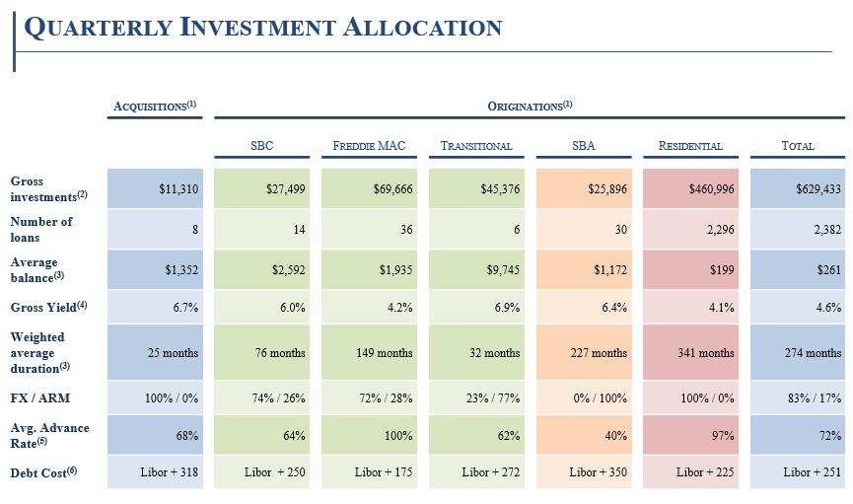
Task: Select the Acquisitions column header
Action: click(x=155, y=107)
